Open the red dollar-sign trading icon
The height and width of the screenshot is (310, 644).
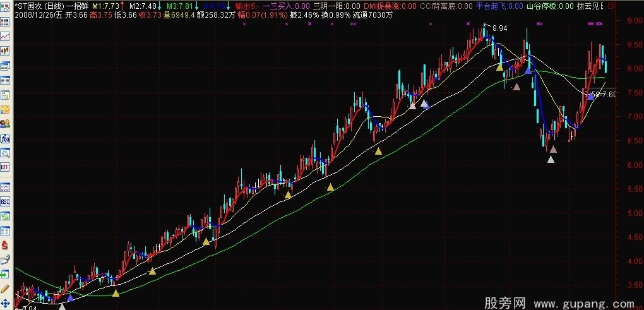point(5,245)
